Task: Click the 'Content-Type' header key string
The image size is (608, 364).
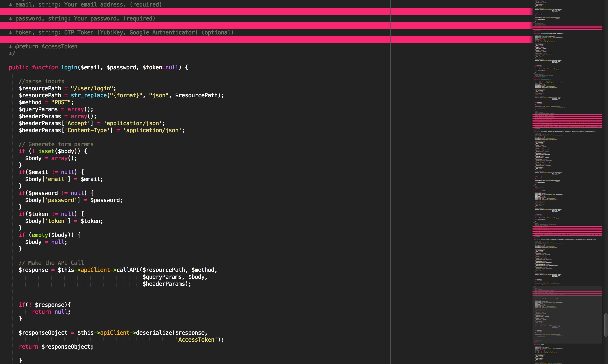Action: click(x=87, y=130)
